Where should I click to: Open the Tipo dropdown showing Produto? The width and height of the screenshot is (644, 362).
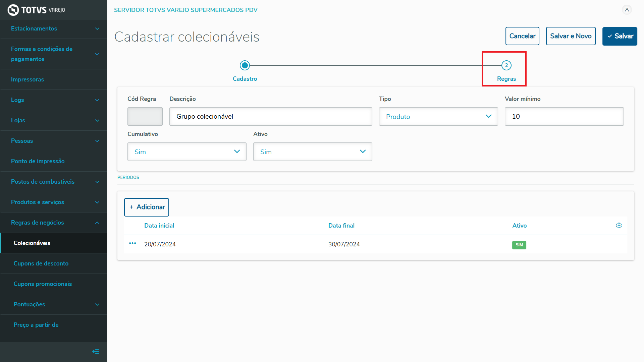pyautogui.click(x=438, y=117)
